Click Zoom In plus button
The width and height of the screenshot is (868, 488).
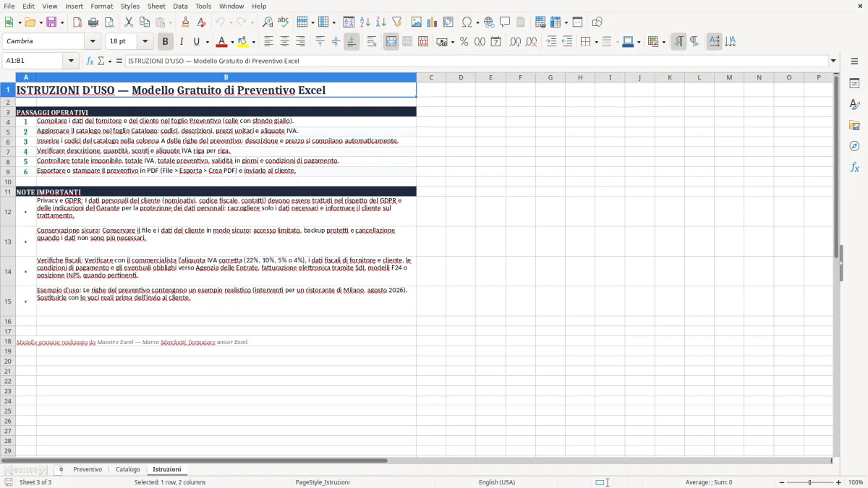tap(839, 482)
